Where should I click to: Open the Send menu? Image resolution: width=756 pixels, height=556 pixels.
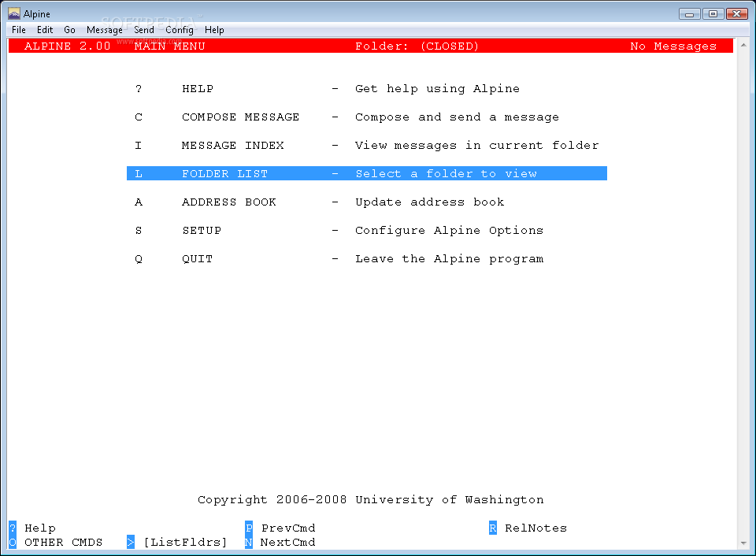(x=144, y=30)
